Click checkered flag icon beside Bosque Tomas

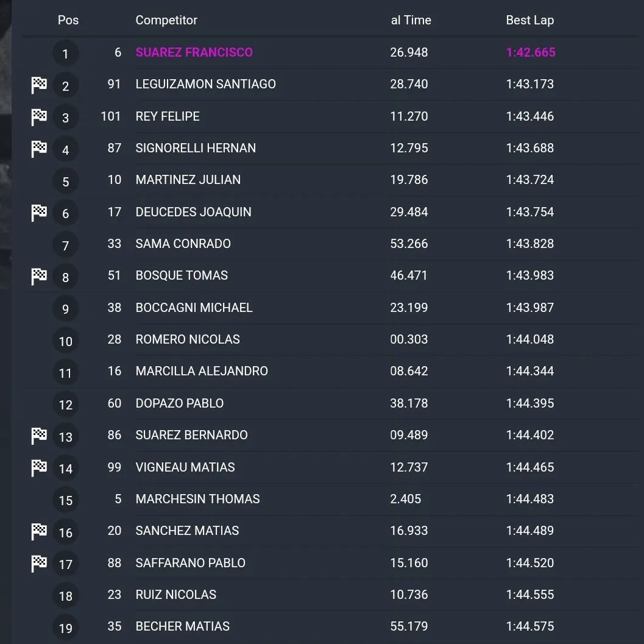click(x=39, y=277)
